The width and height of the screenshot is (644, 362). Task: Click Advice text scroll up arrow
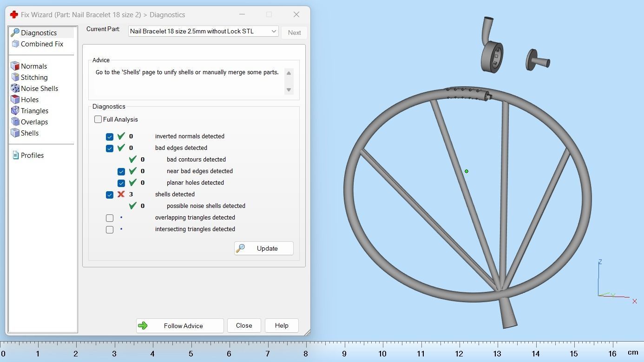tap(289, 73)
